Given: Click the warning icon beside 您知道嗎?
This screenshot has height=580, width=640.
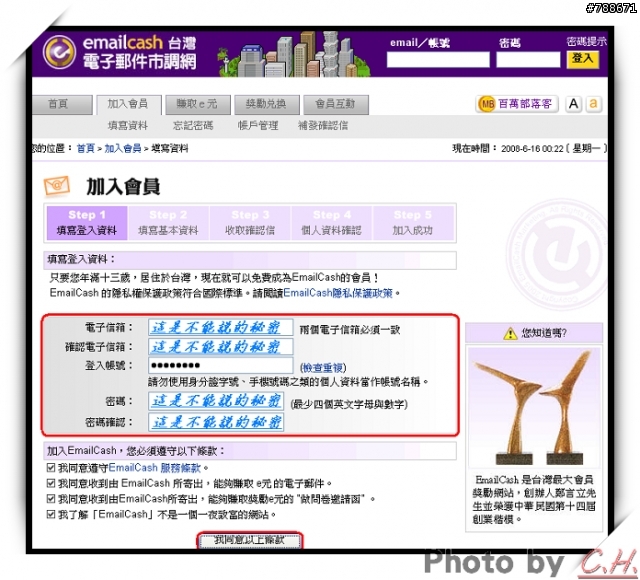Looking at the screenshot, I should [x=510, y=333].
